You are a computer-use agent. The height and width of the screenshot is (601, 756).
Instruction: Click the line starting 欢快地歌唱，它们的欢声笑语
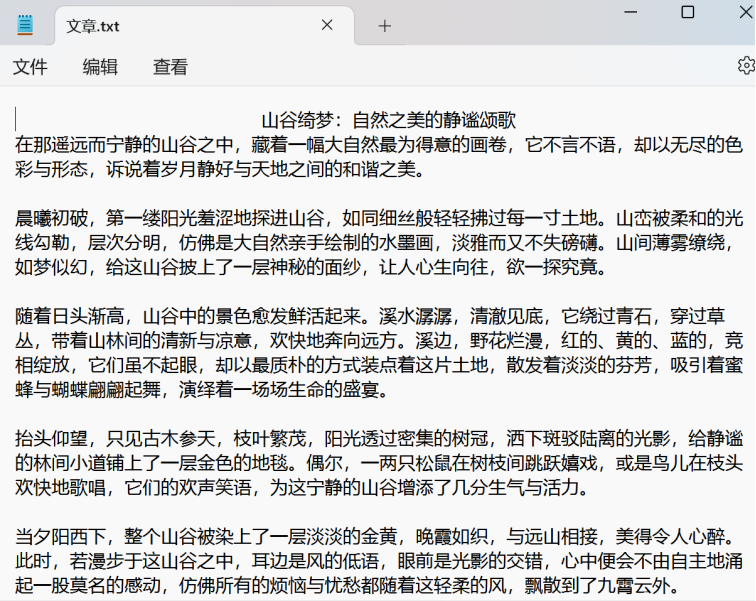click(x=302, y=487)
